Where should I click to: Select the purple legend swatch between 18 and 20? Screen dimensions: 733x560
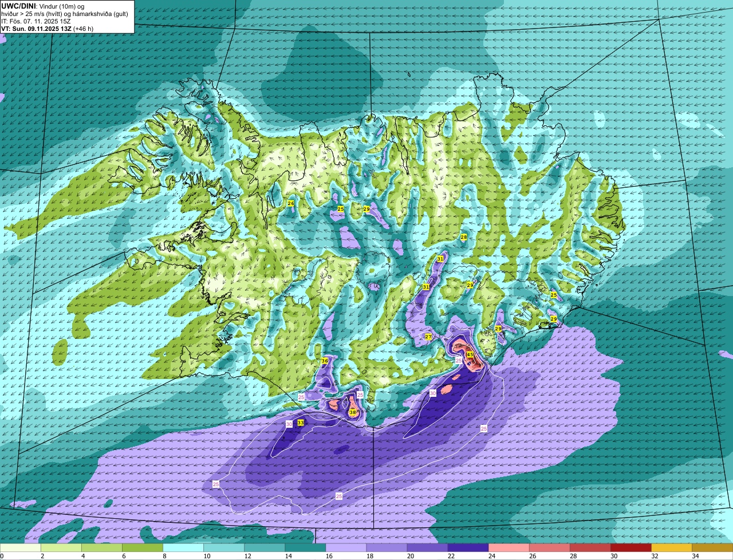pos(386,548)
